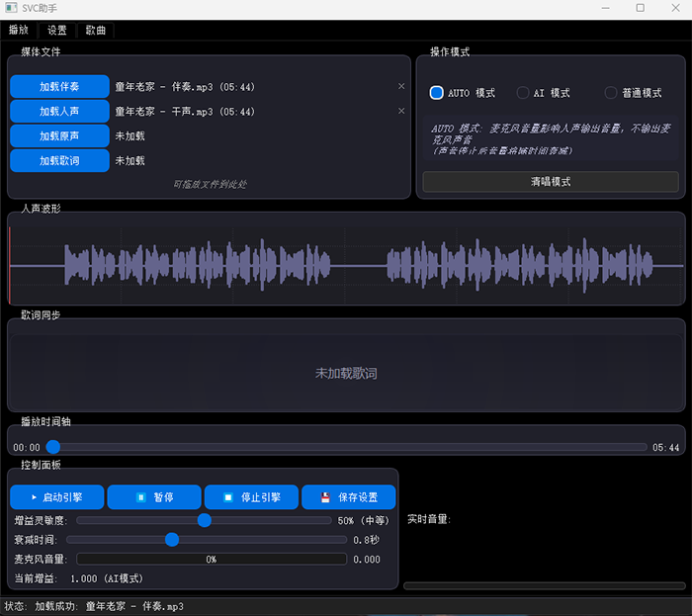
Task: Load original audio via 加载原声
Action: pyautogui.click(x=59, y=136)
